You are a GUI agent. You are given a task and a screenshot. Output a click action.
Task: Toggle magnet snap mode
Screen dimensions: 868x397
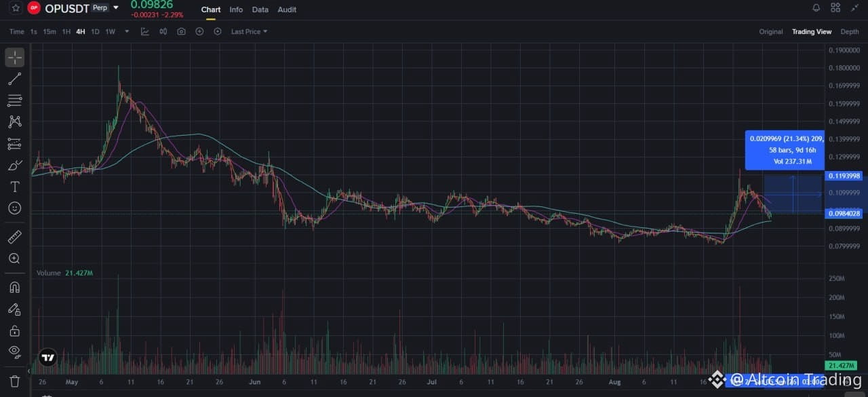pyautogui.click(x=14, y=287)
